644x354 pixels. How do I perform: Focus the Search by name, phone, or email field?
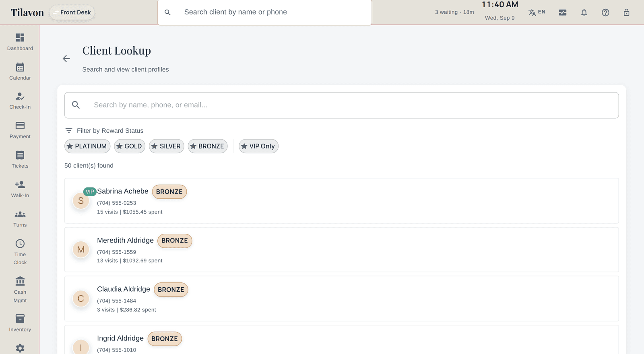(x=341, y=105)
